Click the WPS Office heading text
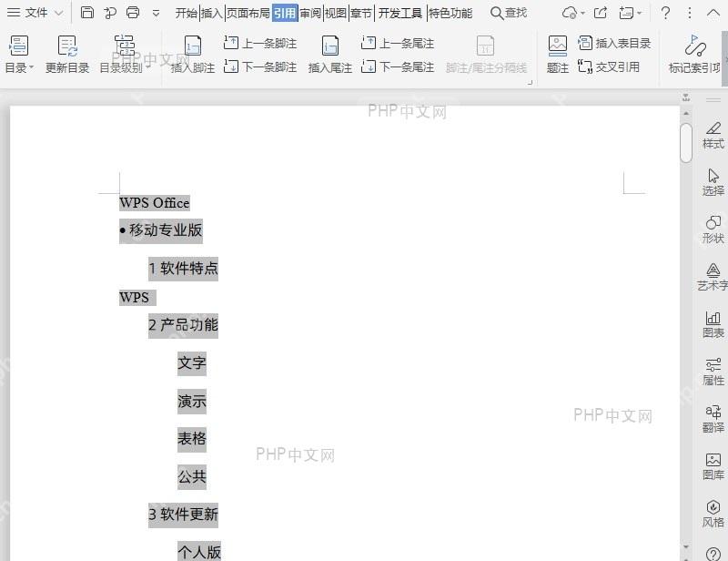728x561 pixels. point(155,203)
